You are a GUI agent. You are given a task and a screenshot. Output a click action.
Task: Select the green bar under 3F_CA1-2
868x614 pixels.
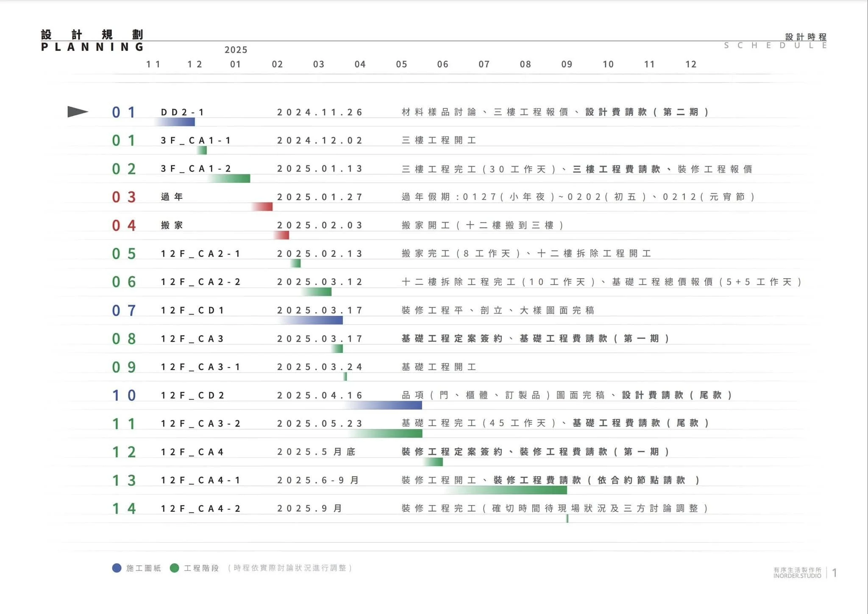[x=229, y=179]
